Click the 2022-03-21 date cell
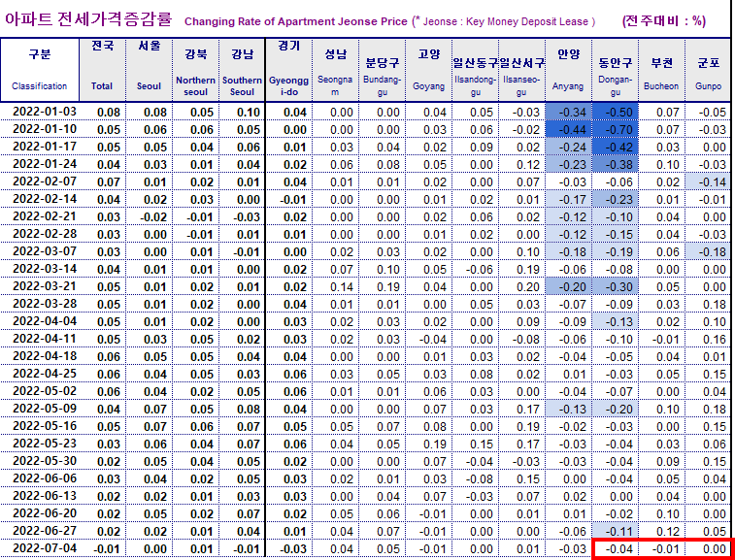 40,286
